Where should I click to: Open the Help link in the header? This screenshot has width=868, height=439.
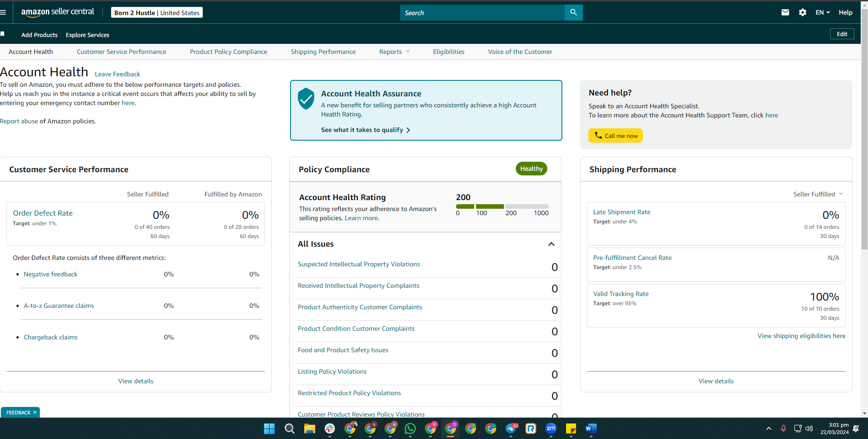pos(845,13)
